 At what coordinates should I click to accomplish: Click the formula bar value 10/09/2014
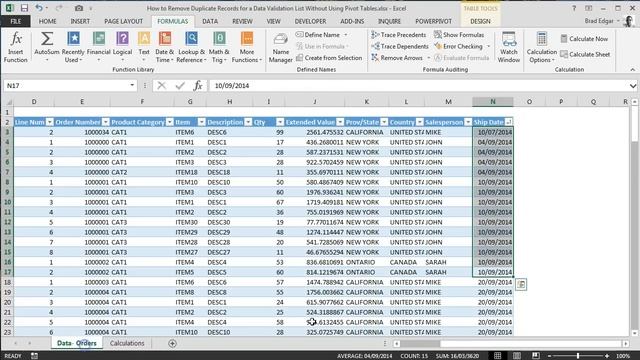232,86
